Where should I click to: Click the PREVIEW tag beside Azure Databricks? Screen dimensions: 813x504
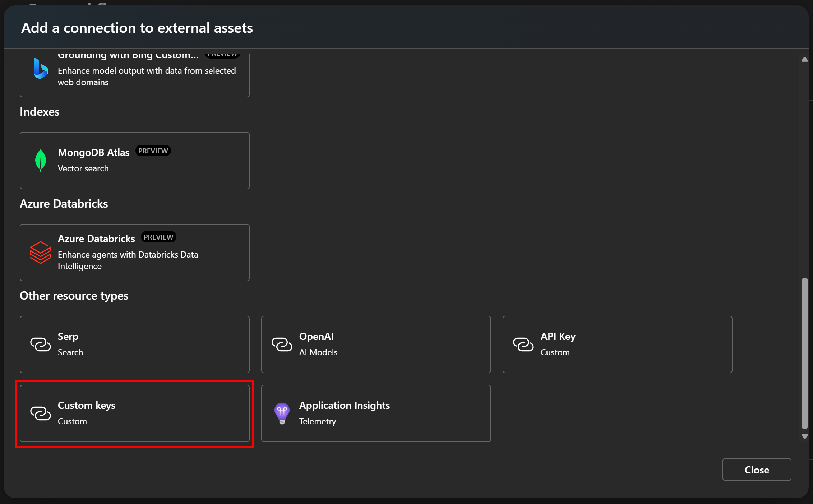158,237
